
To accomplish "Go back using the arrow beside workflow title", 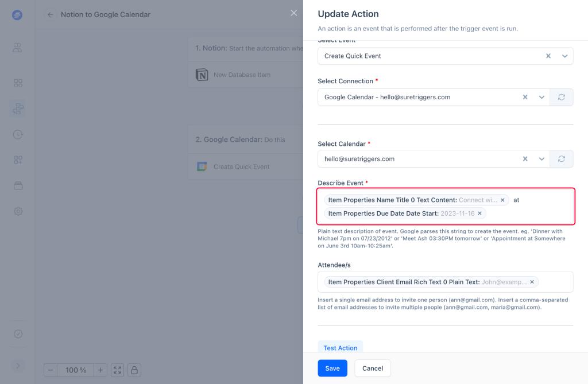I will [51, 14].
